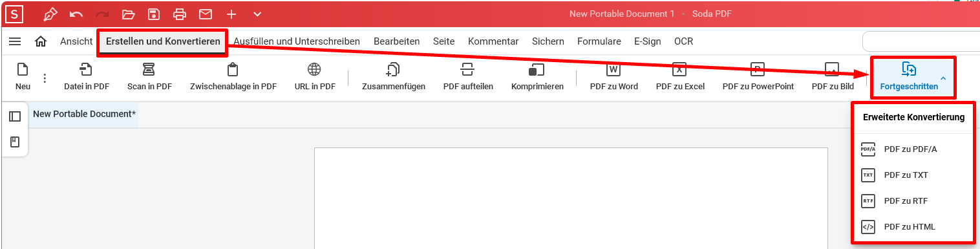Select the Scan in PDF tool
The height and width of the screenshot is (249, 980).
149,70
